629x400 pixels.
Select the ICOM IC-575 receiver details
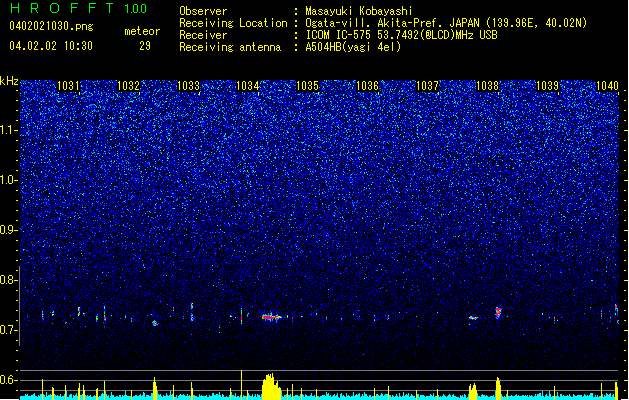coord(401,35)
